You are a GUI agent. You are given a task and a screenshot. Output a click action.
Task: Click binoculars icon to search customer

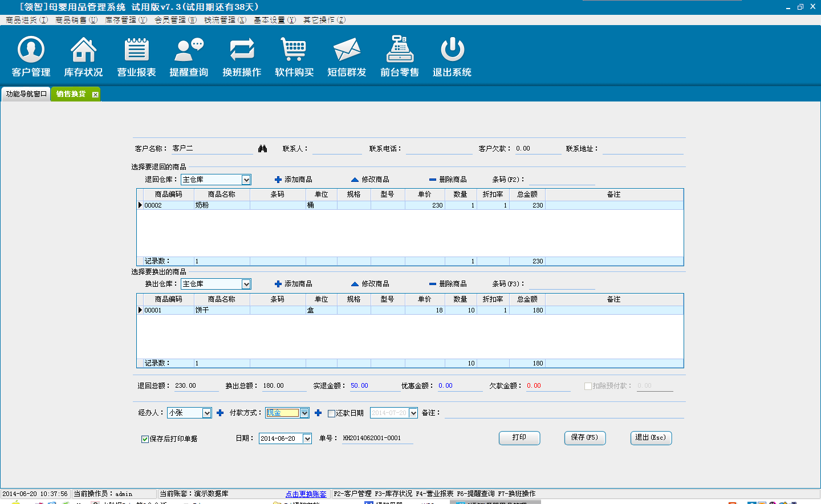(262, 148)
